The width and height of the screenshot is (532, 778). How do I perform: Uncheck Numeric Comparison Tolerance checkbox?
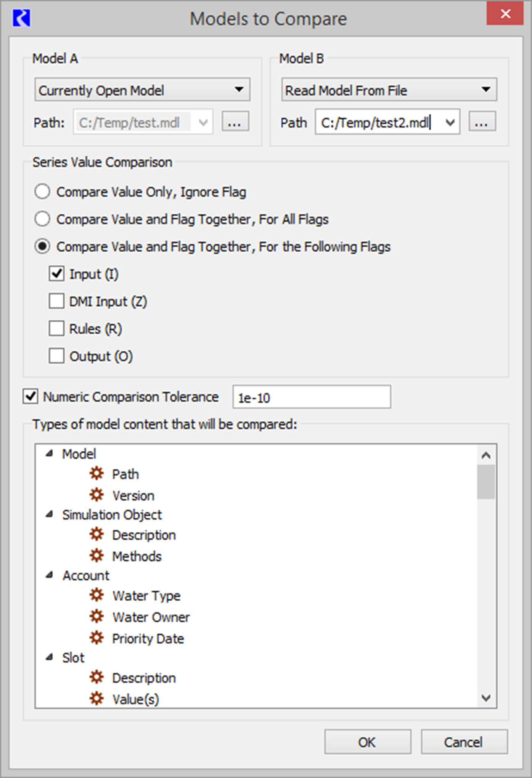click(31, 396)
